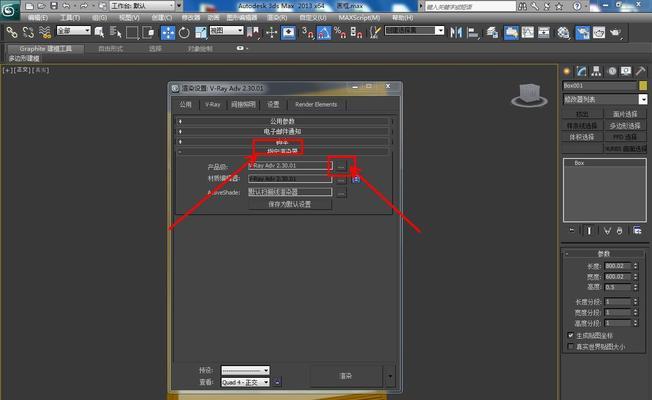Select the Graphite Modeling Tools tab
Viewport: 652px width, 400px height.
click(x=46, y=49)
